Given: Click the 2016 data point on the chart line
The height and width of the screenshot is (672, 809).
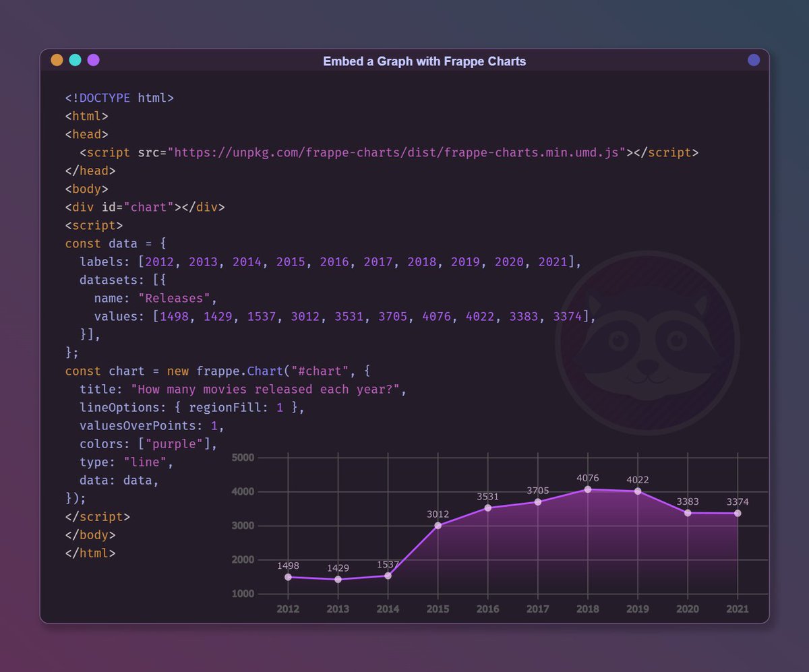Looking at the screenshot, I should click(487, 508).
